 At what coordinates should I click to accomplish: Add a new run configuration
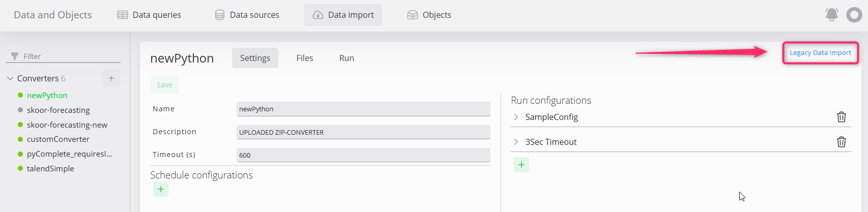[x=521, y=165]
